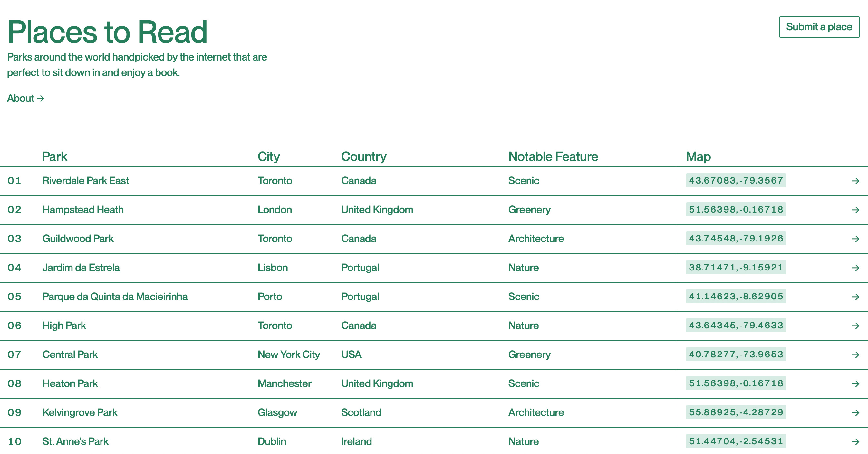Click the Places to Read title
The image size is (868, 454).
tap(107, 32)
